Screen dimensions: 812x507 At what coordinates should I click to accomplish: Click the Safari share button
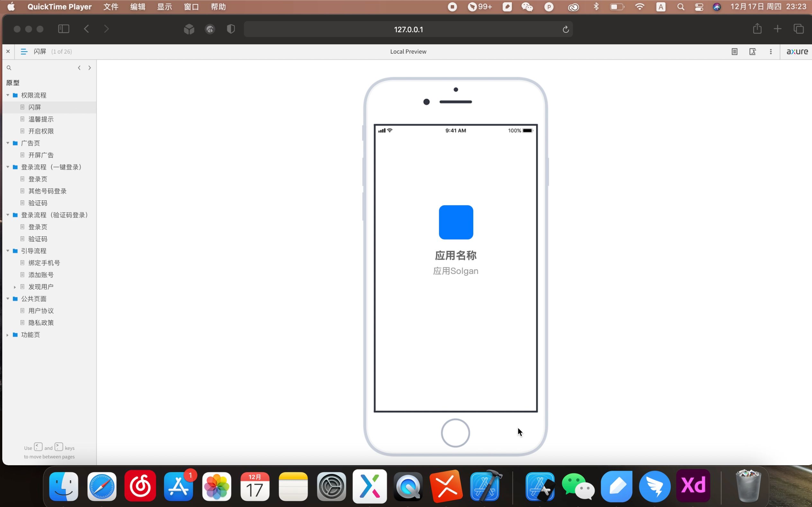pos(757,29)
